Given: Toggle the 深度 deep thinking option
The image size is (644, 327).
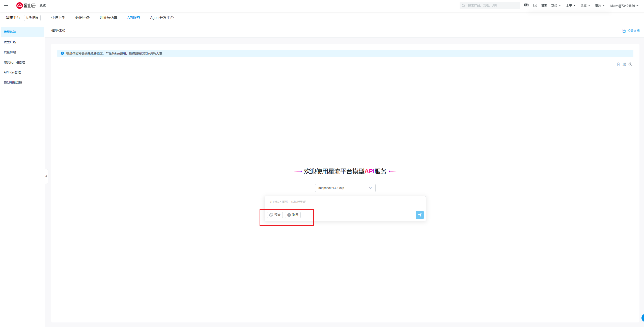Looking at the screenshot, I should (275, 215).
